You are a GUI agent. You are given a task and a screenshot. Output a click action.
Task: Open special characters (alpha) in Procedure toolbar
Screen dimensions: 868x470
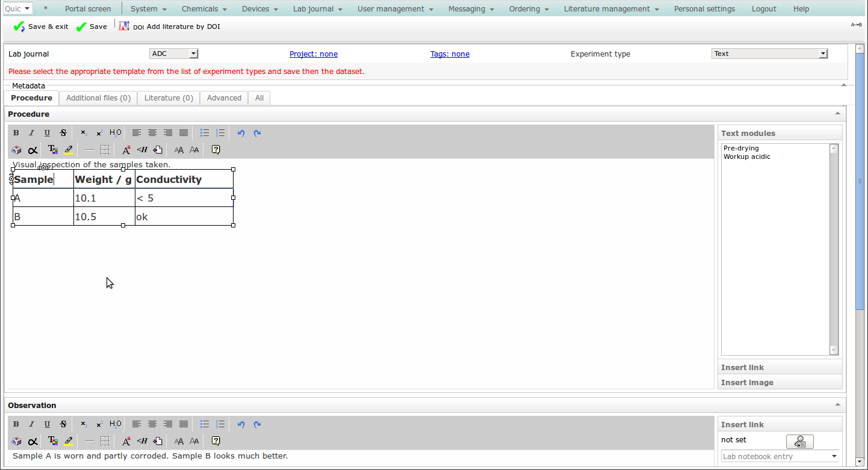coord(33,150)
